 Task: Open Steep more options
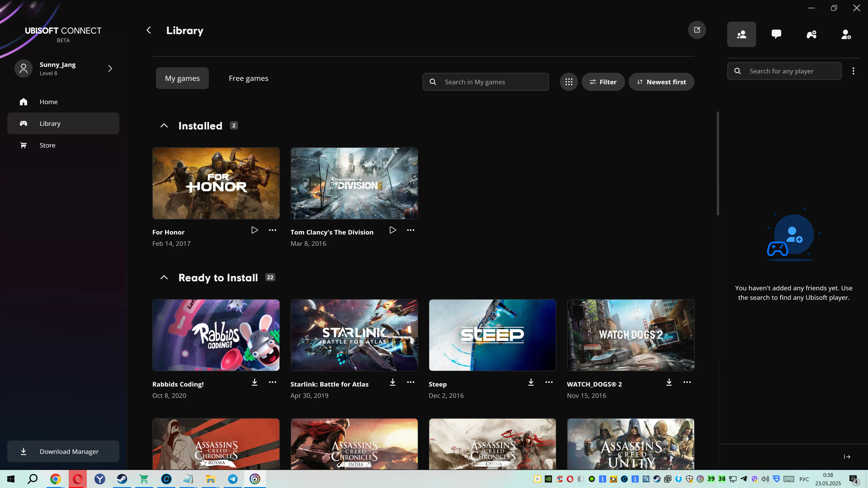pos(549,382)
